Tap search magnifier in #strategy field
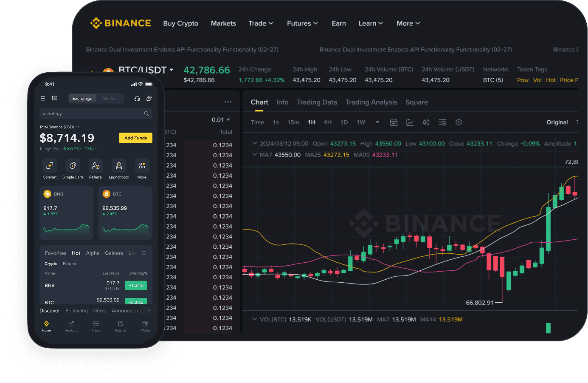588x383 pixels. pos(146,113)
